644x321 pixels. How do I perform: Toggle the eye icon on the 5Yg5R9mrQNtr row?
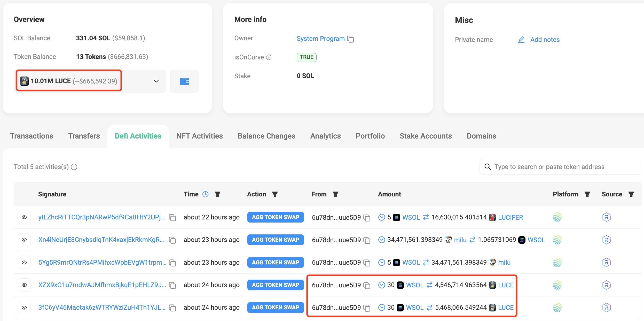coord(24,262)
